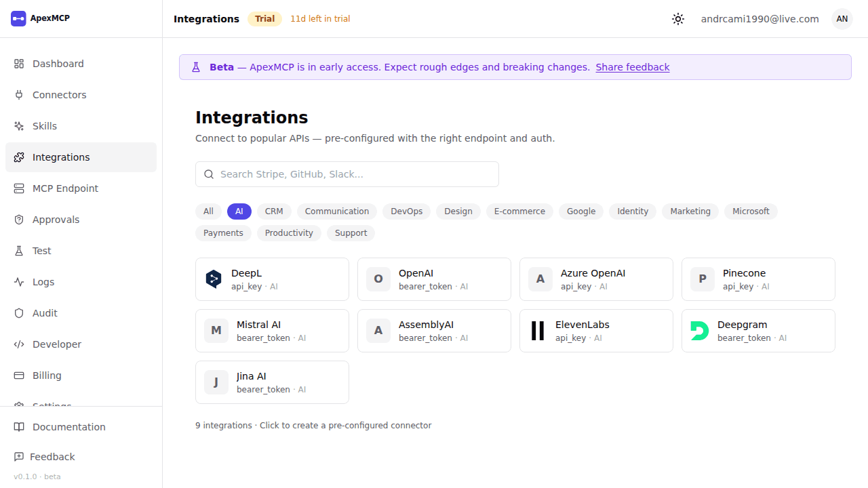Click the MCP Endpoint server icon
This screenshot has height=488, width=868.
pos(19,188)
